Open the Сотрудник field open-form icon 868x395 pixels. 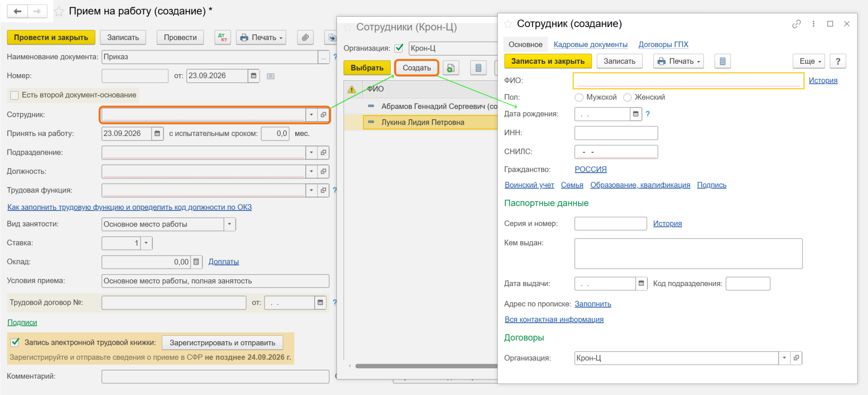[323, 115]
